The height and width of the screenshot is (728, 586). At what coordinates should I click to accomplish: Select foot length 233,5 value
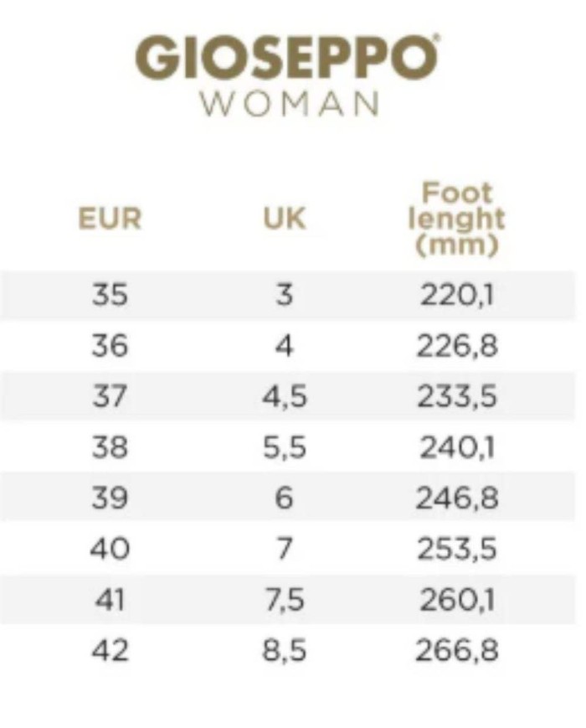coord(457,396)
